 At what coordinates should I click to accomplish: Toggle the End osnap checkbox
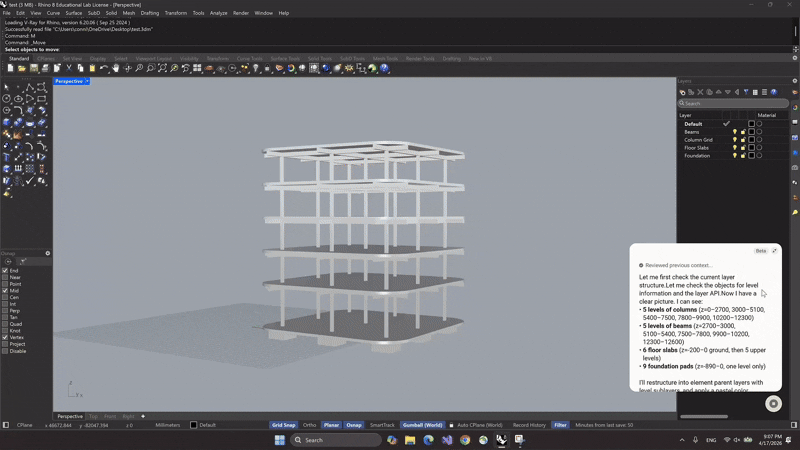point(5,270)
